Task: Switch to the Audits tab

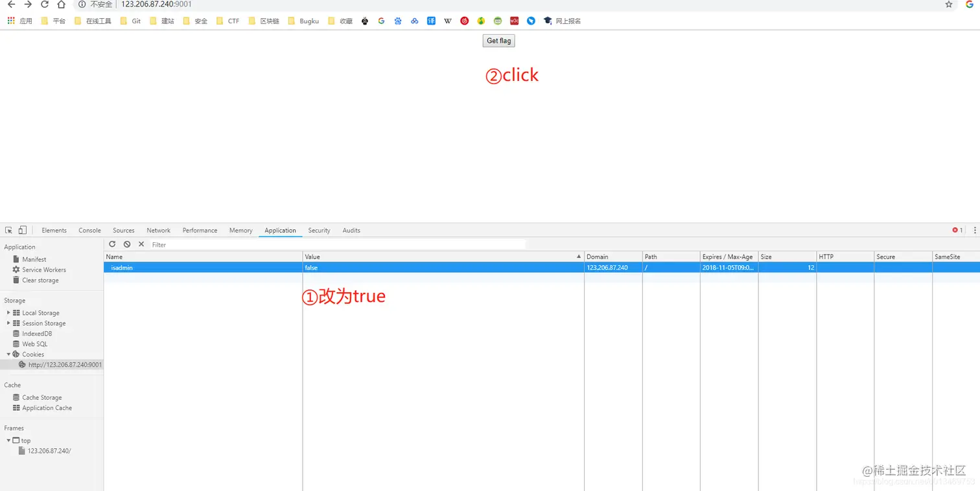Action: click(x=351, y=231)
